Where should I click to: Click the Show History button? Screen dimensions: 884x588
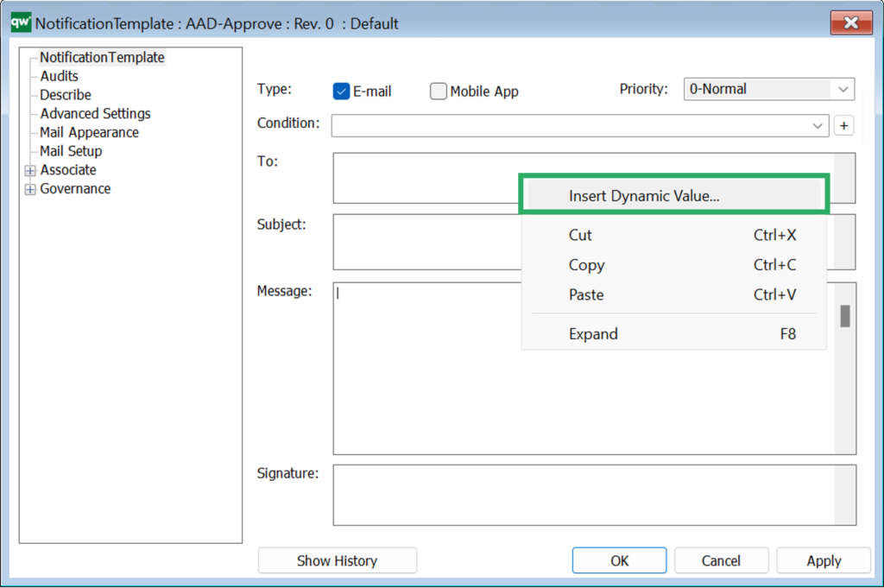coord(337,560)
